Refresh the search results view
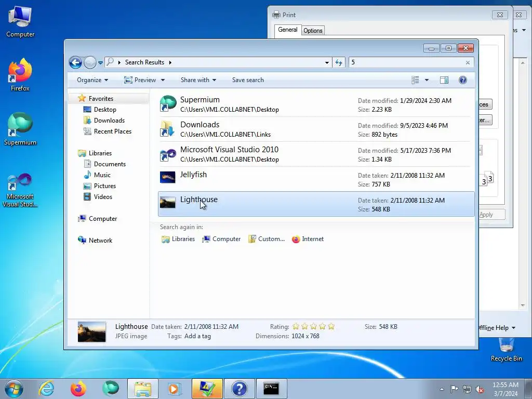This screenshot has width=532, height=399. [x=339, y=62]
